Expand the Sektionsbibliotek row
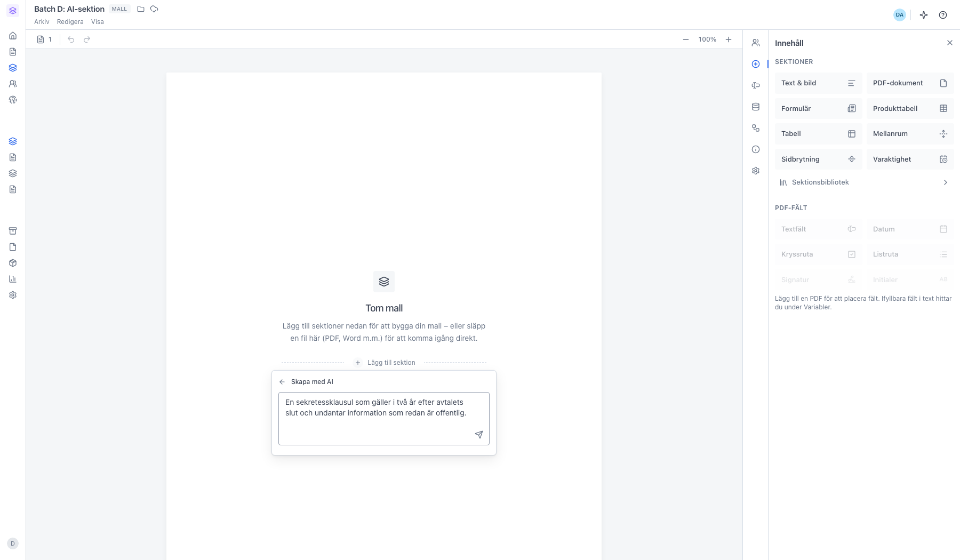 point(865,182)
